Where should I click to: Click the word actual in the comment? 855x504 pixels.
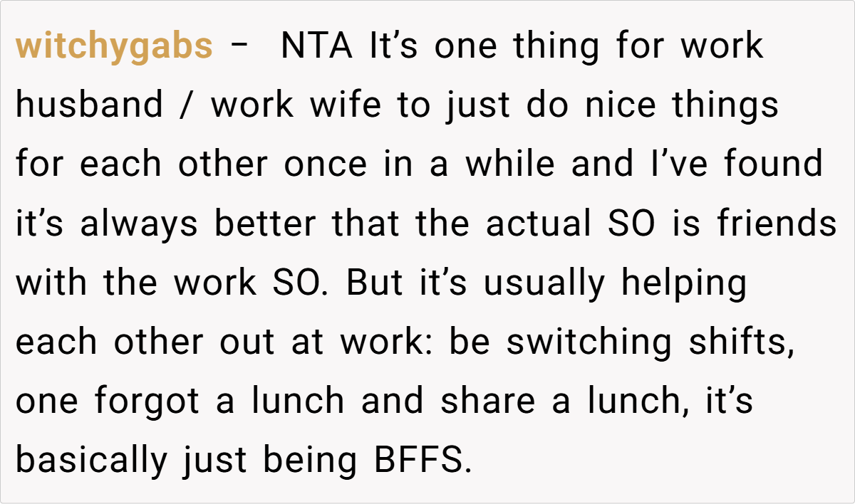539,224
